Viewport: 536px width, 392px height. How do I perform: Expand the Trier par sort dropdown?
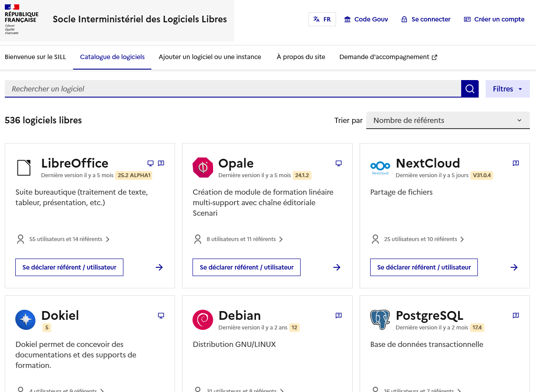point(448,120)
